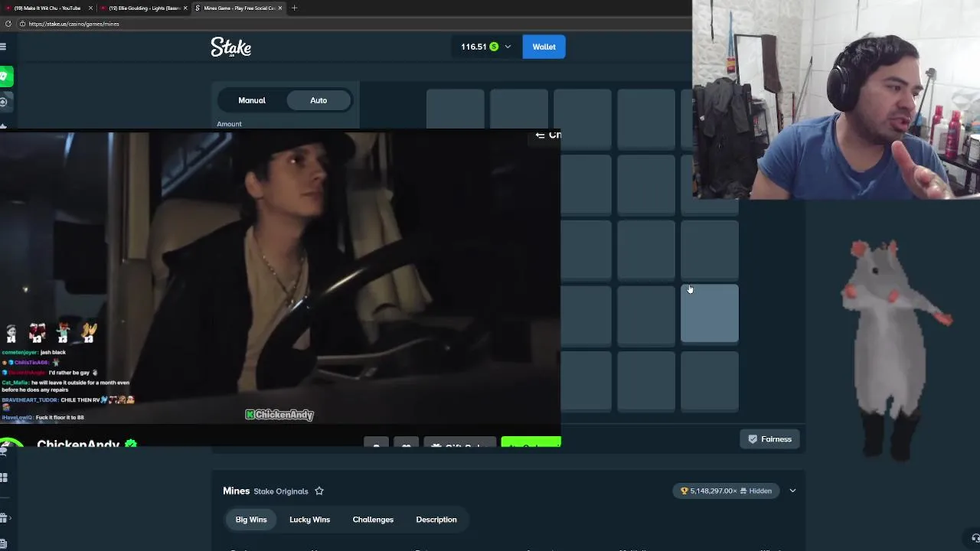This screenshot has width=980, height=551.
Task: Click the Mines game title text
Action: tap(237, 491)
